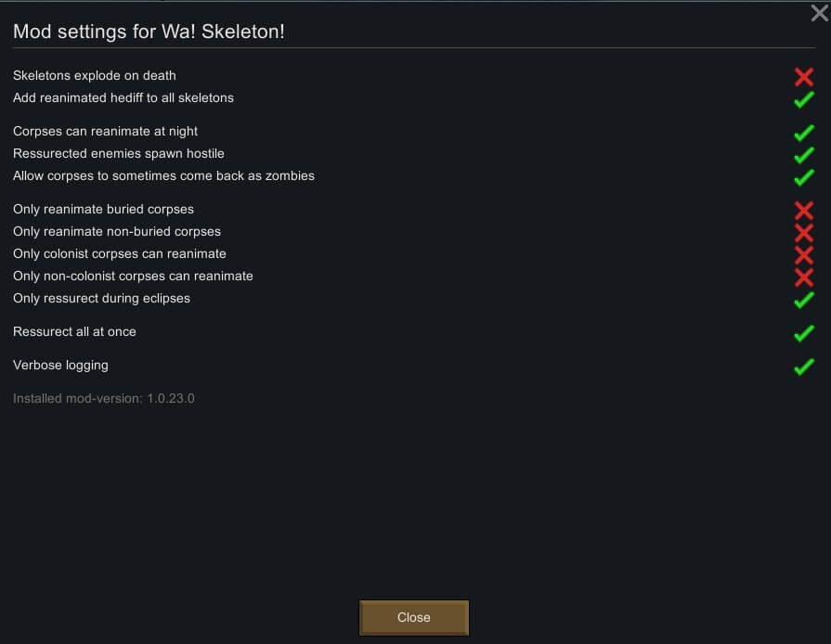
Task: Click Installed mod-version text
Action: coord(103,398)
